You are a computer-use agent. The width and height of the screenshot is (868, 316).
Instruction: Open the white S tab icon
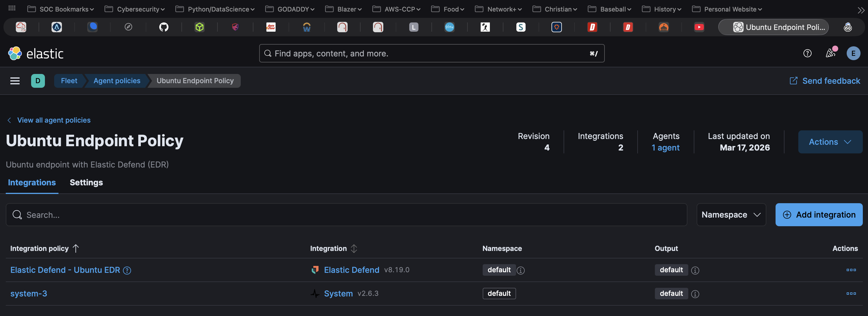[x=521, y=27]
